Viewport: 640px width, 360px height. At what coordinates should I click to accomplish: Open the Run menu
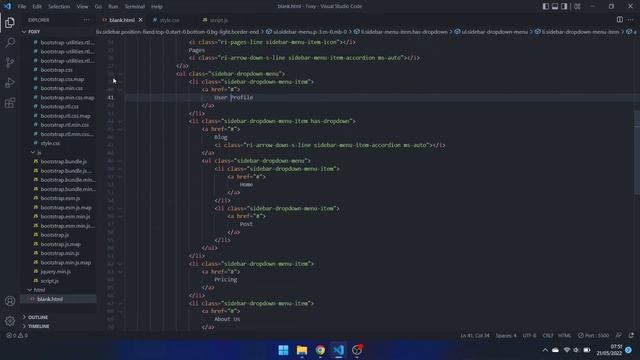113,6
